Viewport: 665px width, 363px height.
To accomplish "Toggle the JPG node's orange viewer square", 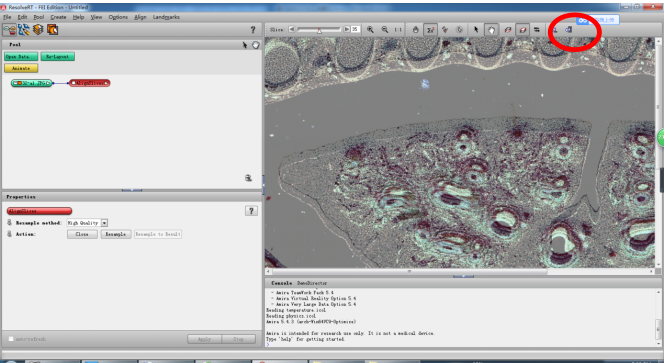I will pos(20,83).
